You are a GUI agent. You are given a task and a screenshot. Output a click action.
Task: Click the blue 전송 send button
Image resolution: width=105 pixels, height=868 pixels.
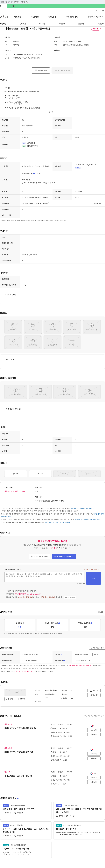pos(94,578)
